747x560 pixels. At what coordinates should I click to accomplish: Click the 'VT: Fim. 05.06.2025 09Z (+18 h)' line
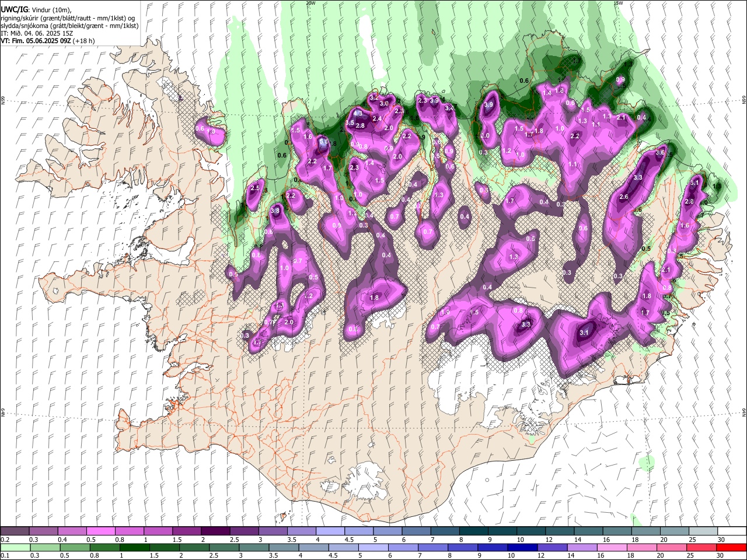48,41
